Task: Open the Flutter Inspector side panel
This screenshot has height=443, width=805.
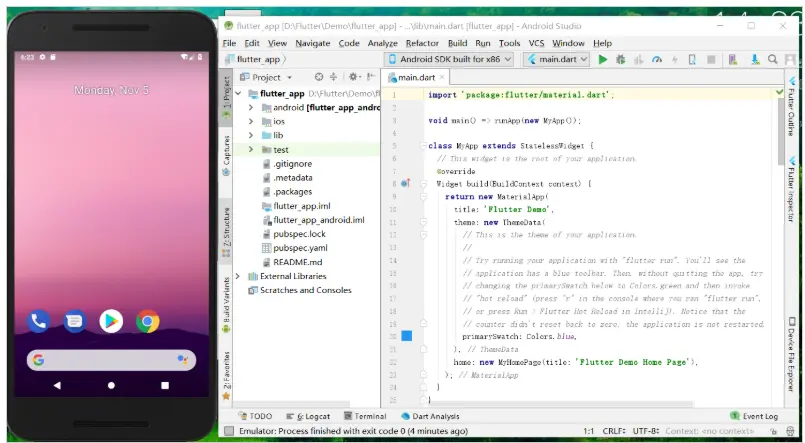Action: pyautogui.click(x=792, y=190)
